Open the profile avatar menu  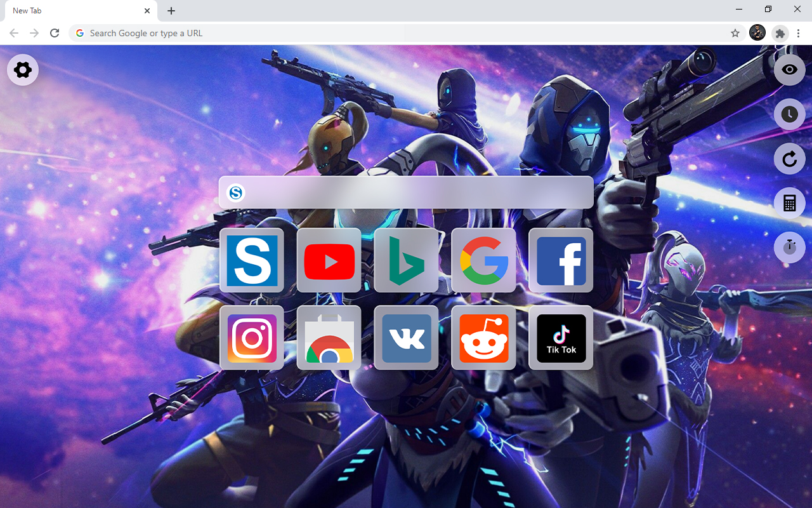757,33
